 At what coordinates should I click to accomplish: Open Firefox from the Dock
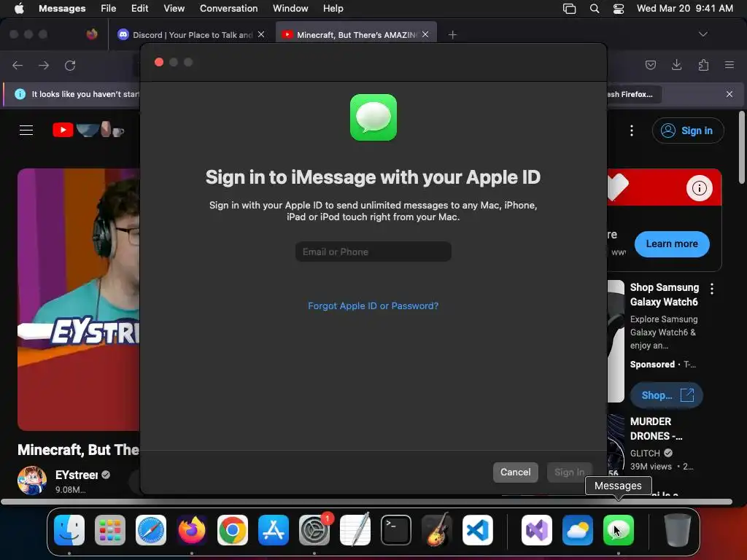tap(192, 530)
